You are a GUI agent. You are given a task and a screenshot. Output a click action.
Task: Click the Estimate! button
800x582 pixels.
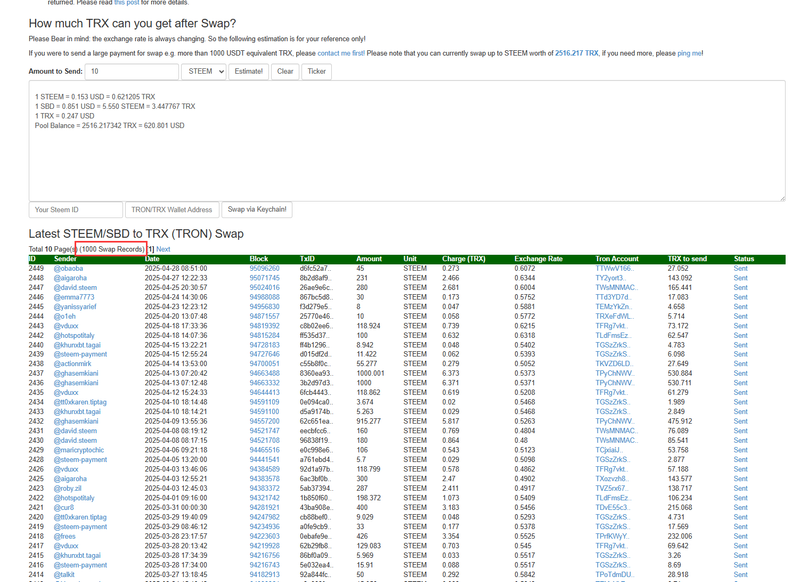point(248,71)
